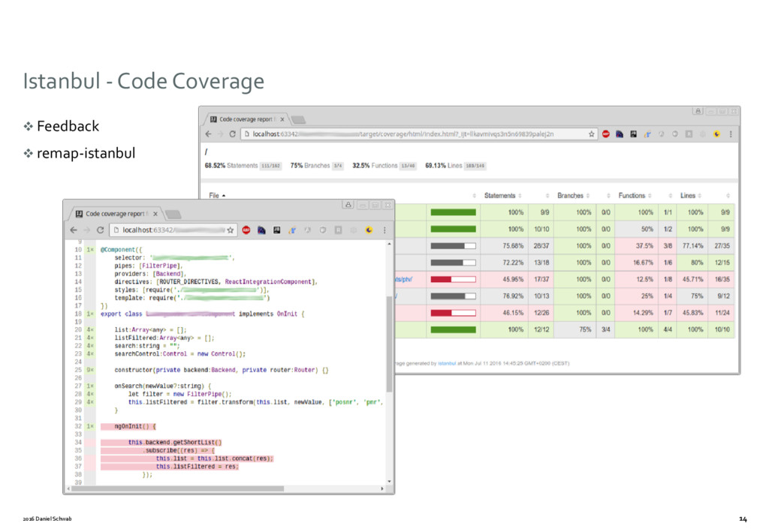Sort the table by Statements column header

(x=502, y=195)
